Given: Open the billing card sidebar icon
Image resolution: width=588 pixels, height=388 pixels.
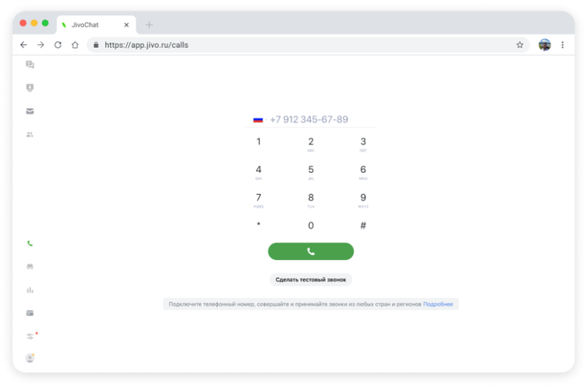Looking at the screenshot, I should click(x=30, y=313).
